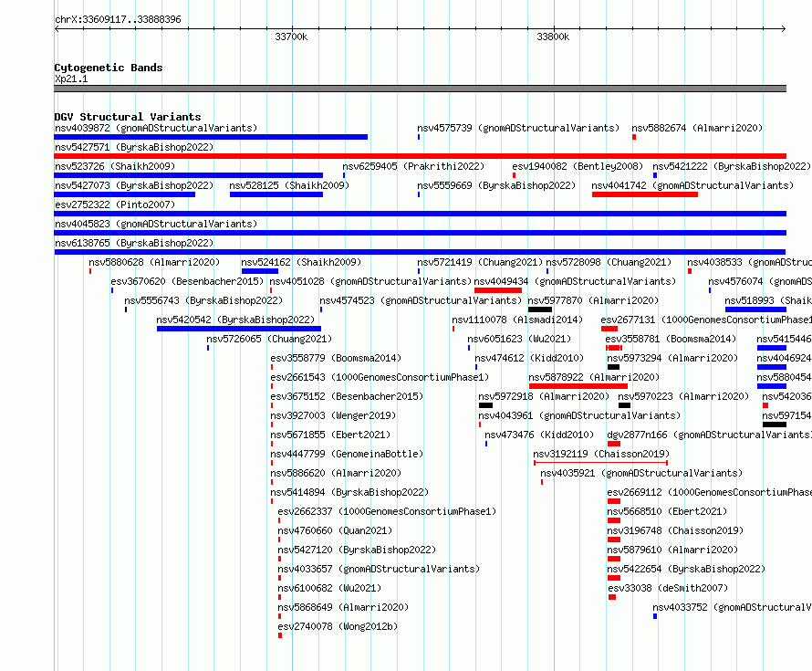
Task: Click the blue bar under nsv5420542
Action: (239, 329)
